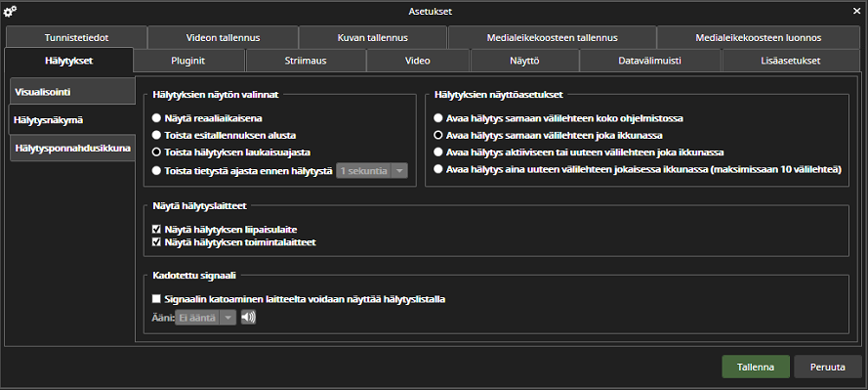Open Visualisointi side tab
Image resolution: width=868 pixels, height=390 pixels.
[x=72, y=92]
